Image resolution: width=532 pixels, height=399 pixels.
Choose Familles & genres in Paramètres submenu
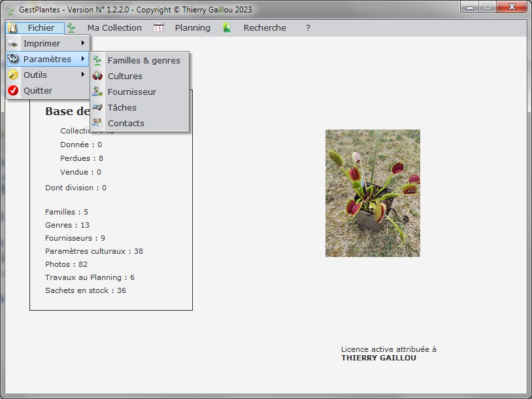tap(139, 60)
